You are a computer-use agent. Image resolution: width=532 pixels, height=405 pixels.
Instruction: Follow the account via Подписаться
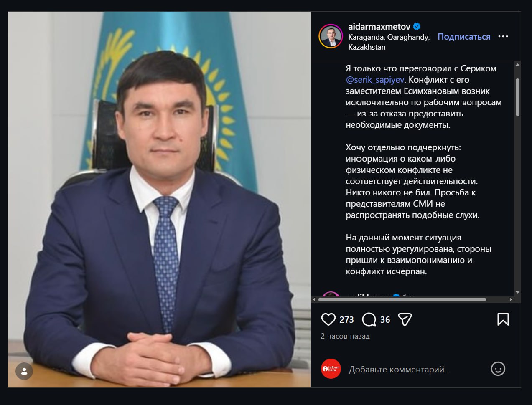[x=464, y=37]
